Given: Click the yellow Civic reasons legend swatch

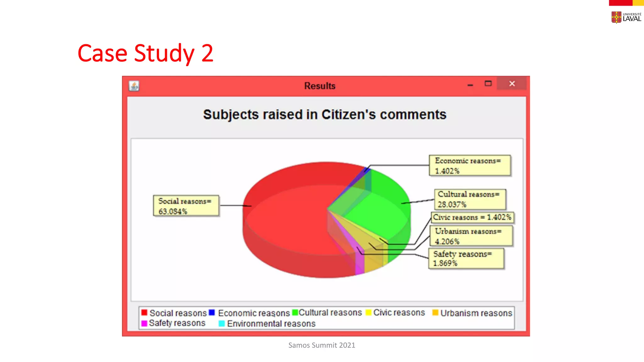Looking at the screenshot, I should (x=369, y=312).
